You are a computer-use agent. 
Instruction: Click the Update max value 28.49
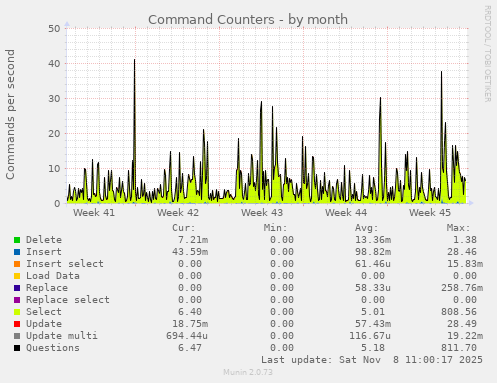point(462,324)
